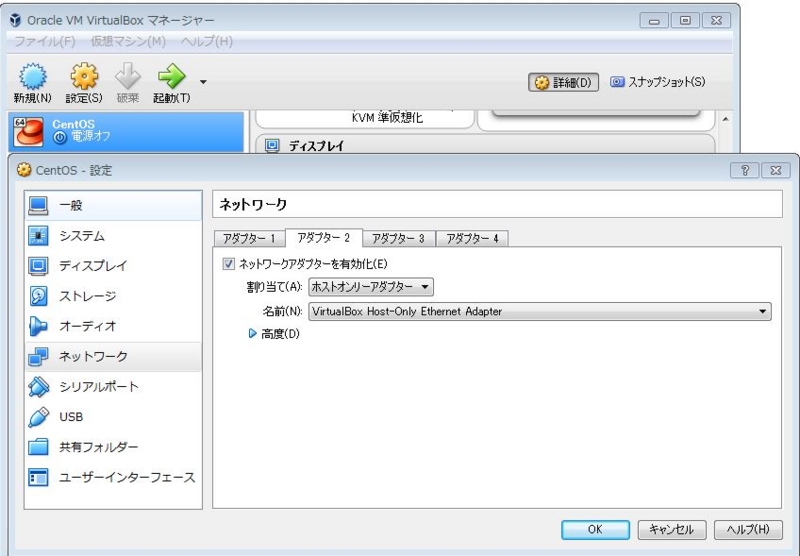Switch to アダプター 1 tab
This screenshot has height=556, width=800.
click(249, 238)
